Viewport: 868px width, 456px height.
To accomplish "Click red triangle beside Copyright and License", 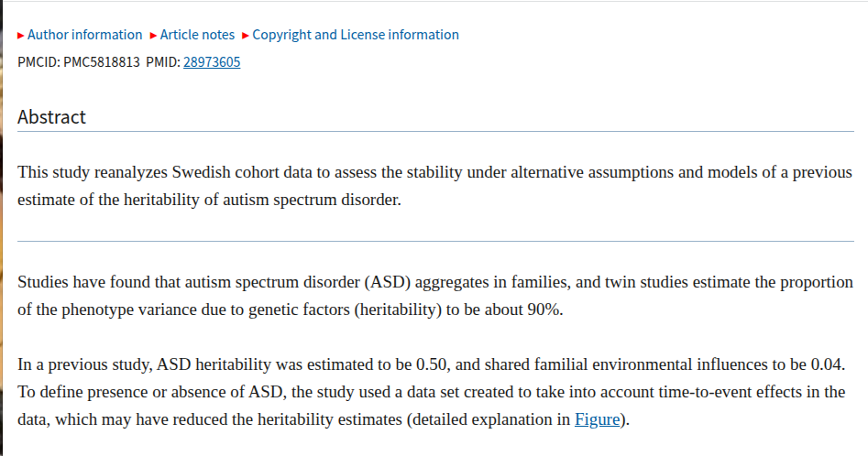I will (246, 36).
